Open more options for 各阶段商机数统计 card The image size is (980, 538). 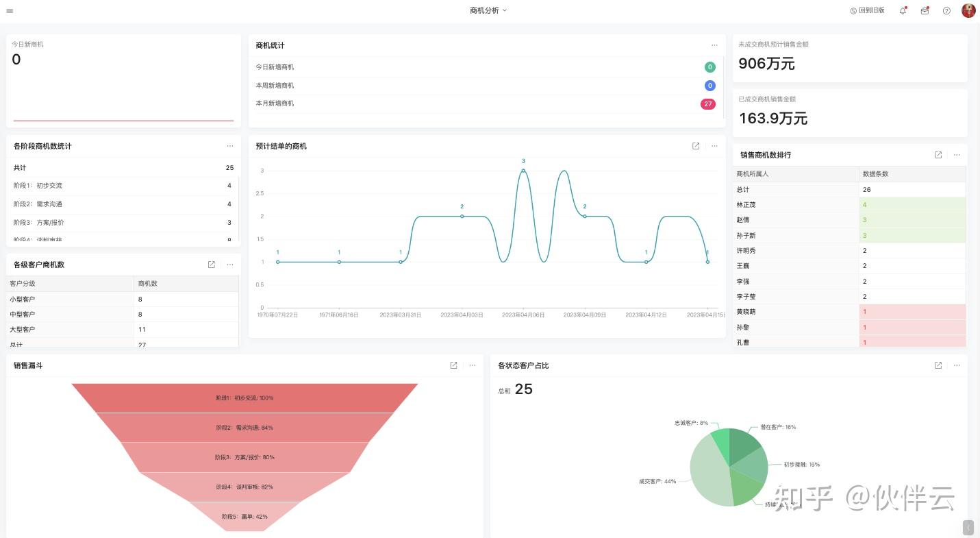pos(230,146)
